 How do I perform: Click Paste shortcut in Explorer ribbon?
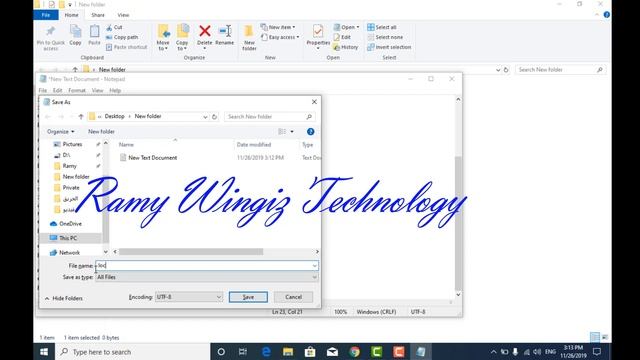pyautogui.click(x=127, y=47)
